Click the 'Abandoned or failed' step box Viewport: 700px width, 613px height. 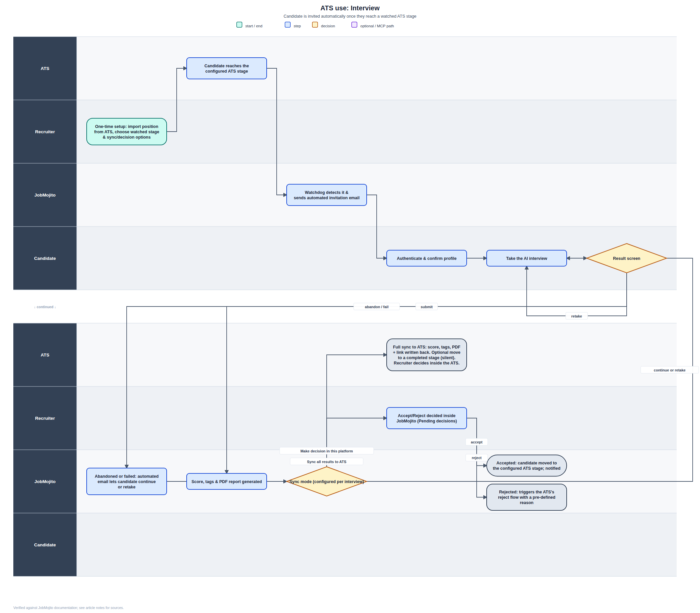[127, 481]
